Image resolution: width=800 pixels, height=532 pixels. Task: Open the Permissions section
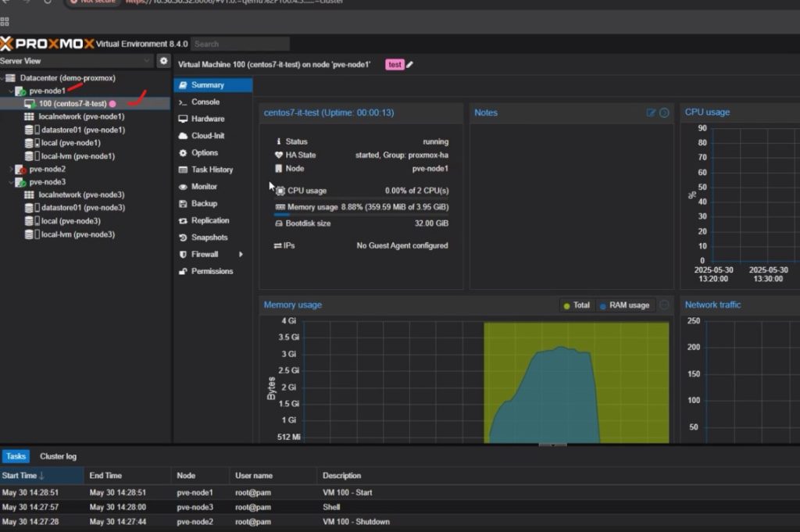212,271
